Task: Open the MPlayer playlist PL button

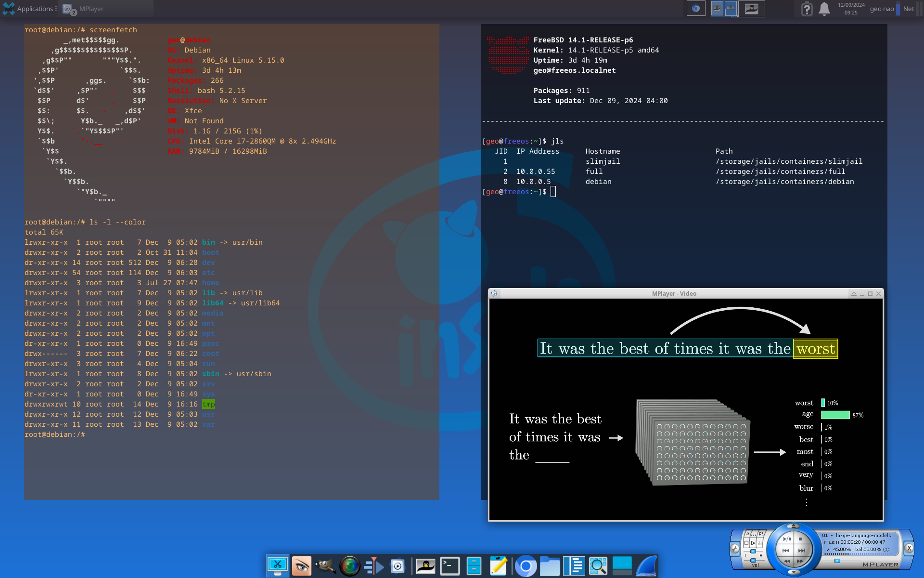Action: point(761,534)
